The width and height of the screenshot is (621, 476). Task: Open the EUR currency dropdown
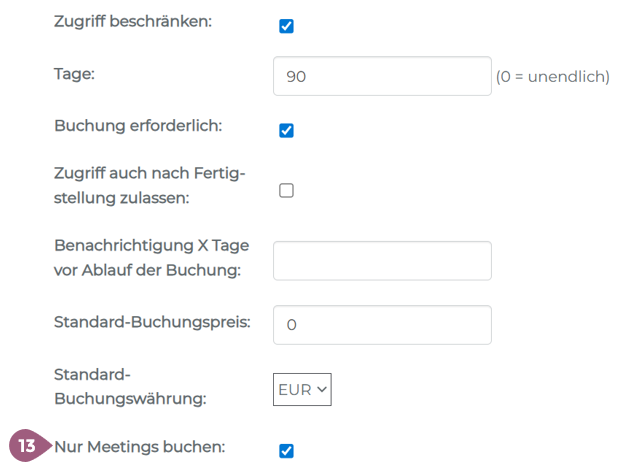click(302, 389)
